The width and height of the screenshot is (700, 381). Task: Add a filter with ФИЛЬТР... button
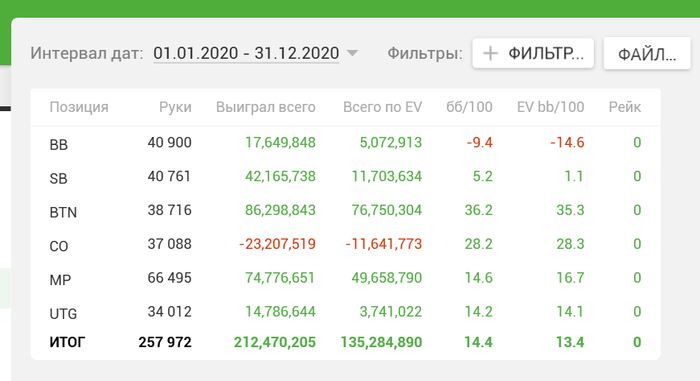[533, 54]
